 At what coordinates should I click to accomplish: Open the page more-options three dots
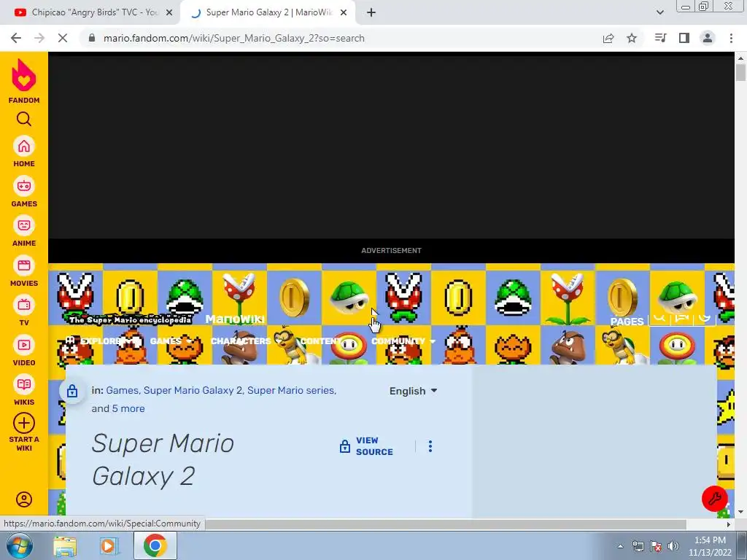tap(430, 446)
